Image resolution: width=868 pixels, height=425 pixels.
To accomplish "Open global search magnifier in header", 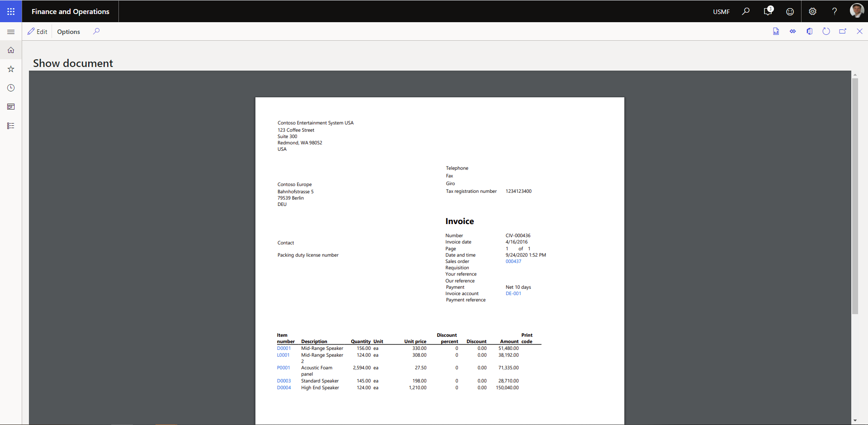I will pos(745,11).
